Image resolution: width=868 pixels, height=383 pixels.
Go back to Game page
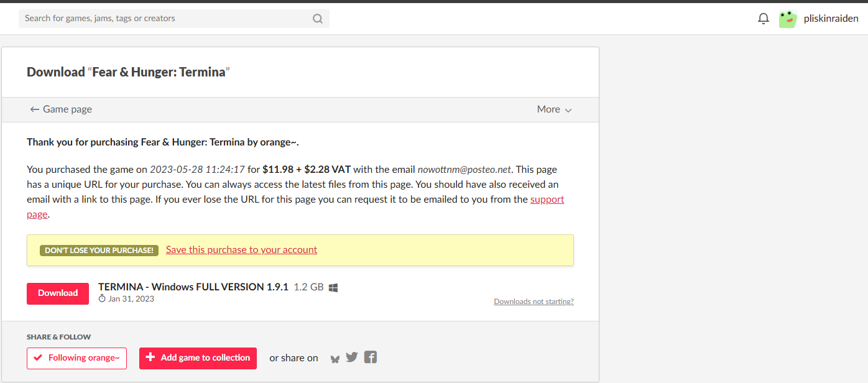61,109
